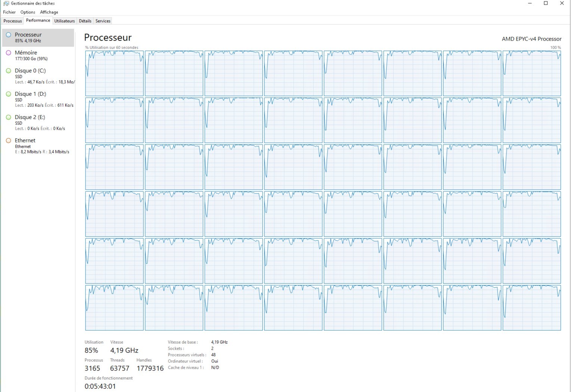
Task: Click the 85% utilisation value
Action: [x=91, y=350]
